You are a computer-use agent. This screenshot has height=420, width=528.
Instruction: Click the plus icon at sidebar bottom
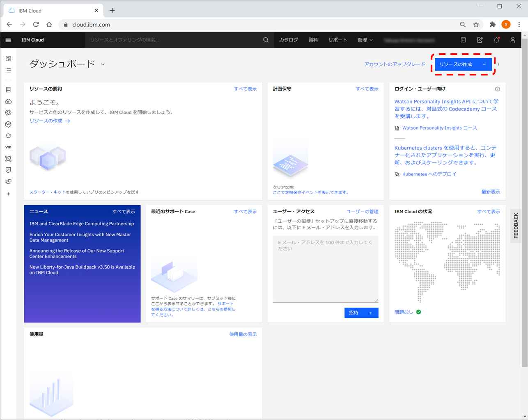pos(8,194)
